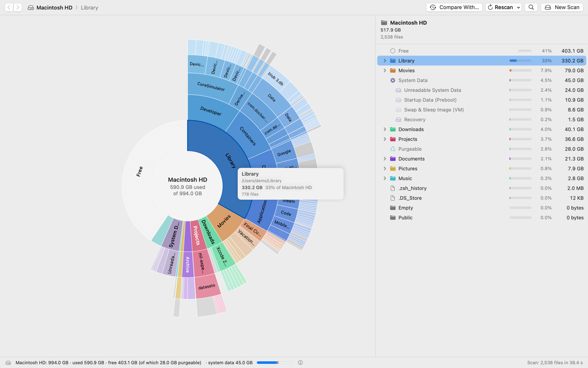This screenshot has height=368, width=588.
Task: Click the Projects red folder icon
Action: click(x=393, y=139)
